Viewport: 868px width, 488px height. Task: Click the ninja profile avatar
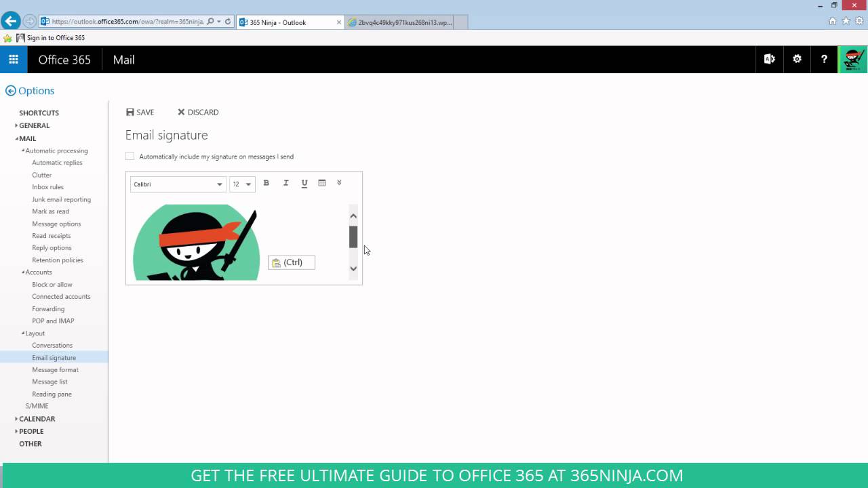[x=853, y=59]
